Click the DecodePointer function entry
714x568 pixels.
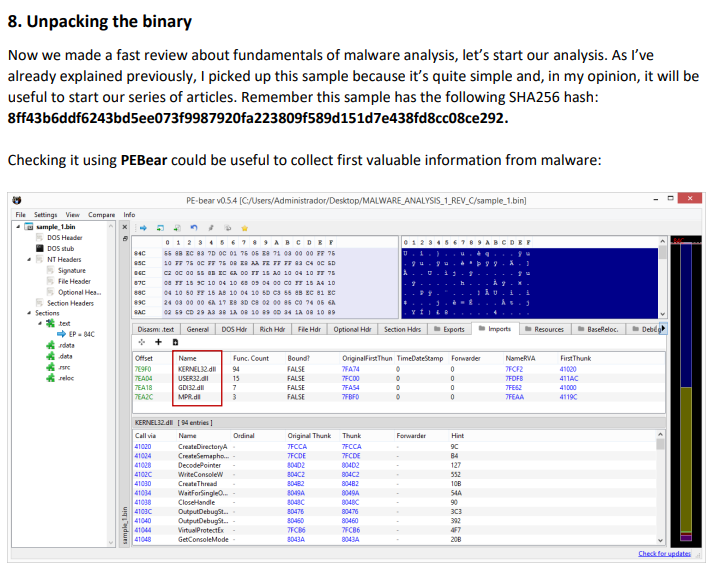[199, 465]
